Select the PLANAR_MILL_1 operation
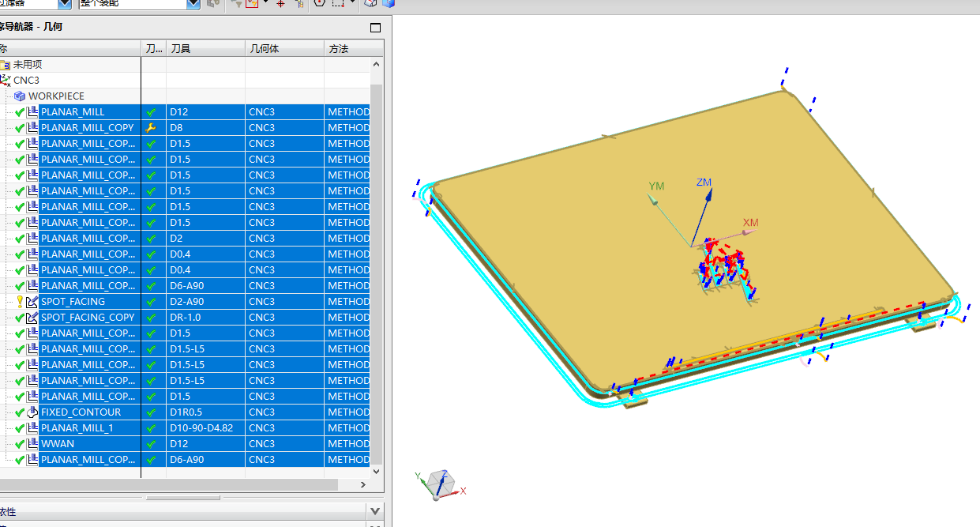The image size is (980, 527). [77, 428]
